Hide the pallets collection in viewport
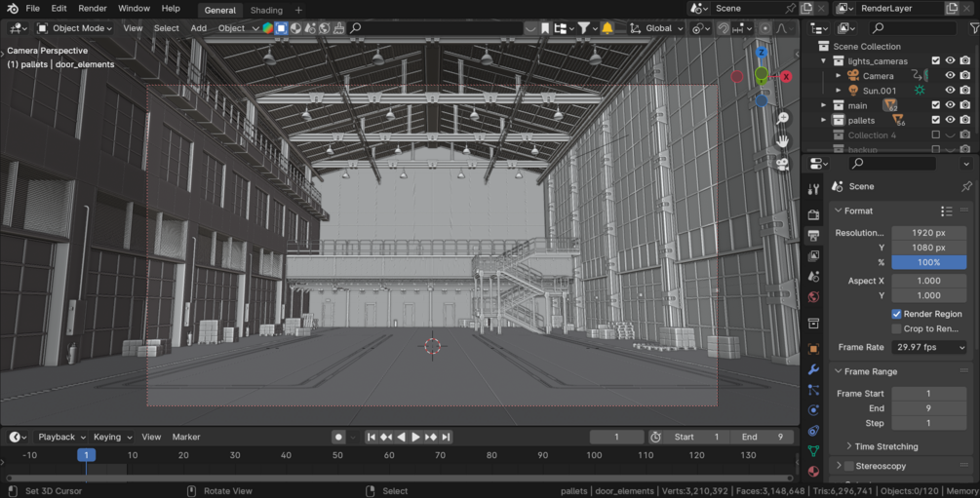The height and width of the screenshot is (498, 980). point(950,120)
